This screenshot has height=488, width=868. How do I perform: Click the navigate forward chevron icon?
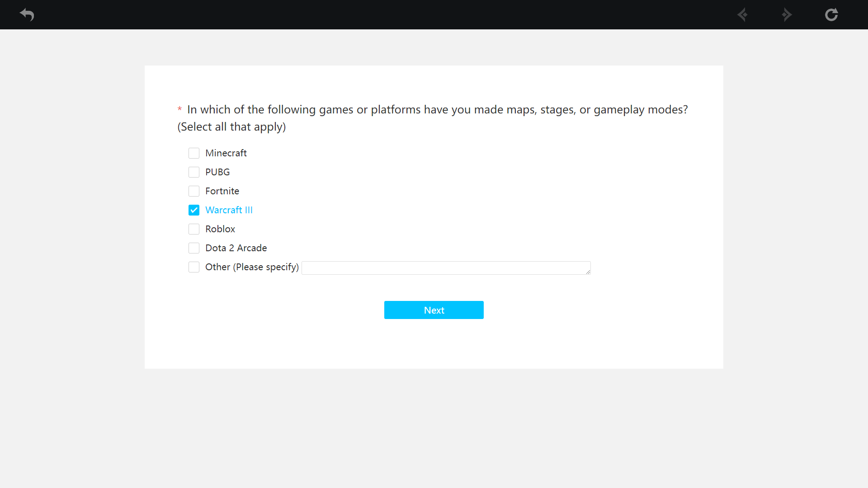pyautogui.click(x=787, y=14)
